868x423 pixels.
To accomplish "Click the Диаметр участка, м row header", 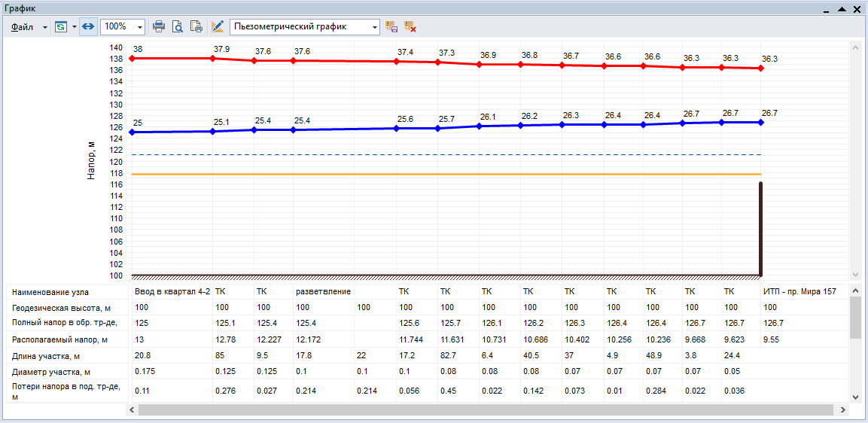I will pos(69,372).
